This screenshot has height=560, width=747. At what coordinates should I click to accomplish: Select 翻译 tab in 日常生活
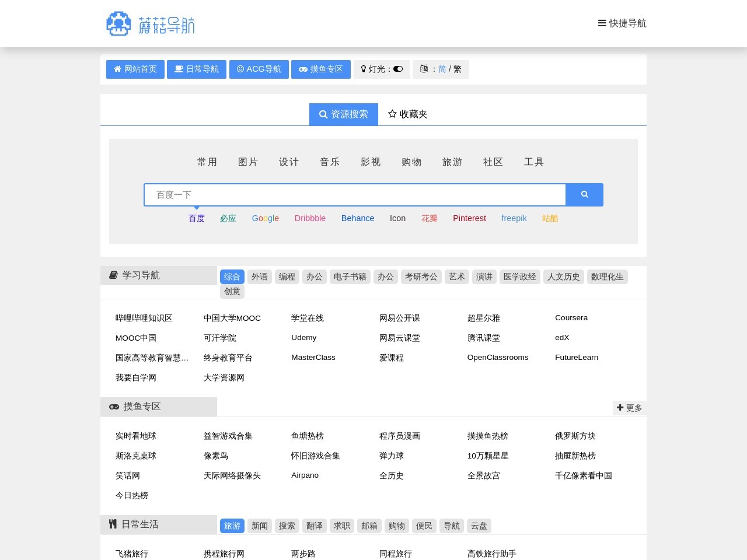[315, 526]
